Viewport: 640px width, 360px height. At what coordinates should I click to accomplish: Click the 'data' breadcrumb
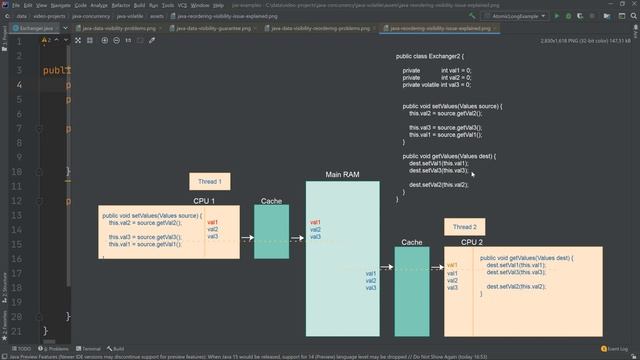pos(21,16)
